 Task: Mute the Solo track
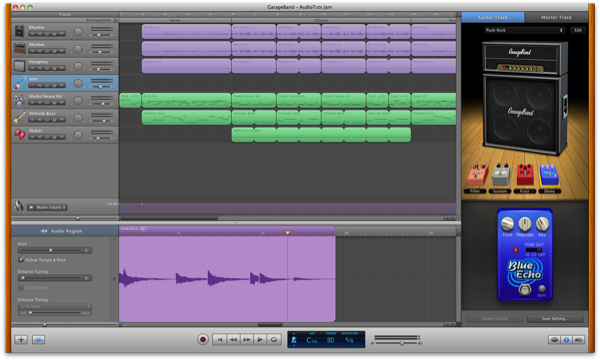(39, 85)
